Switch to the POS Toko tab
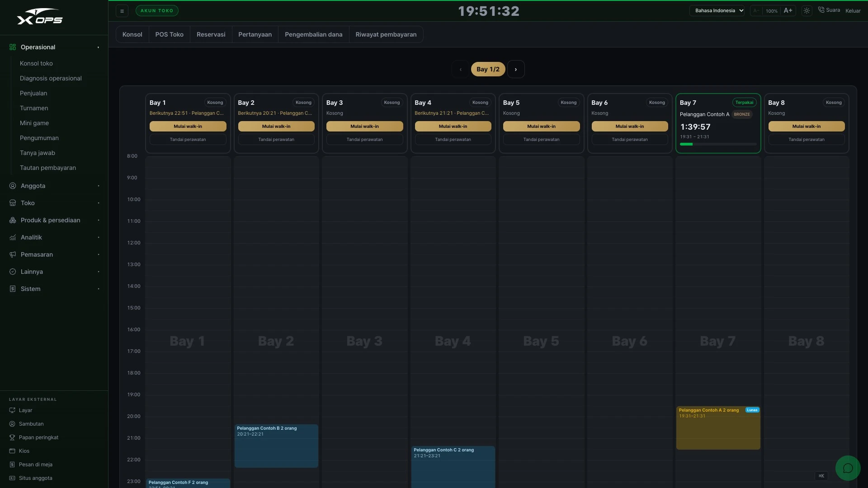This screenshot has width=868, height=488. pyautogui.click(x=169, y=34)
